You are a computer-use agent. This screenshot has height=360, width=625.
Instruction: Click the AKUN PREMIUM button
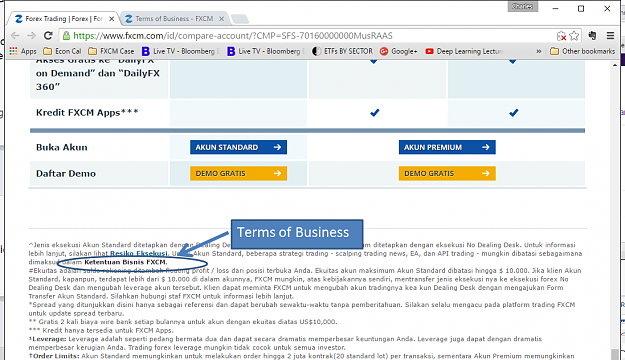447,147
